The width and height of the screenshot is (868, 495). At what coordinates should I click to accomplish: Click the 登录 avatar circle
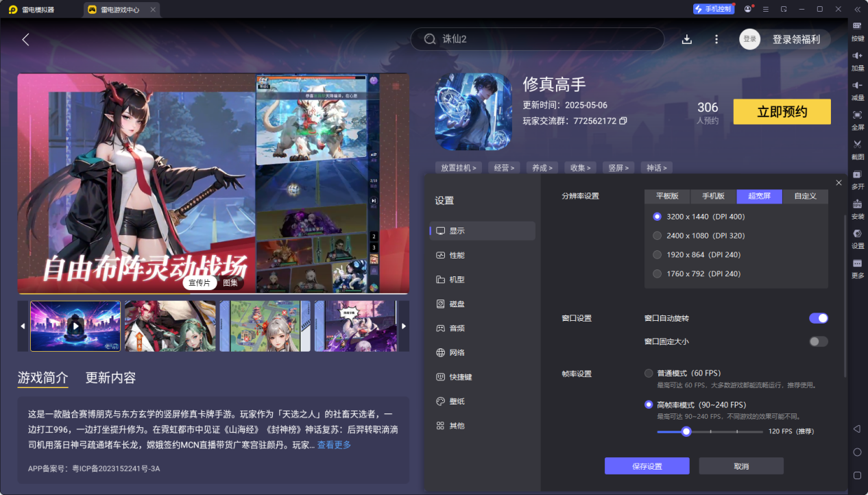tap(750, 39)
